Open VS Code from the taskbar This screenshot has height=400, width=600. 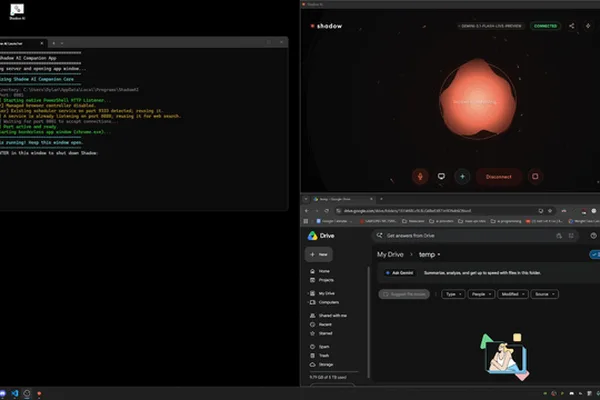click(15, 393)
